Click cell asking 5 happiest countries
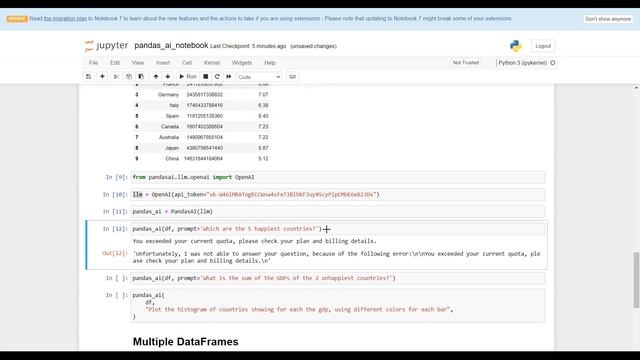Image resolution: width=640 pixels, height=360 pixels. click(x=338, y=229)
